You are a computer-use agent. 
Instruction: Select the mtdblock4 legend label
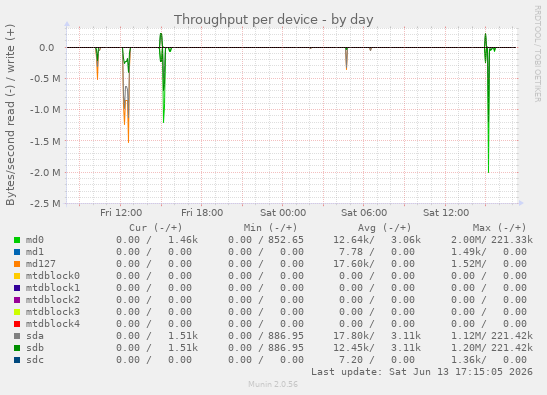tap(53, 324)
